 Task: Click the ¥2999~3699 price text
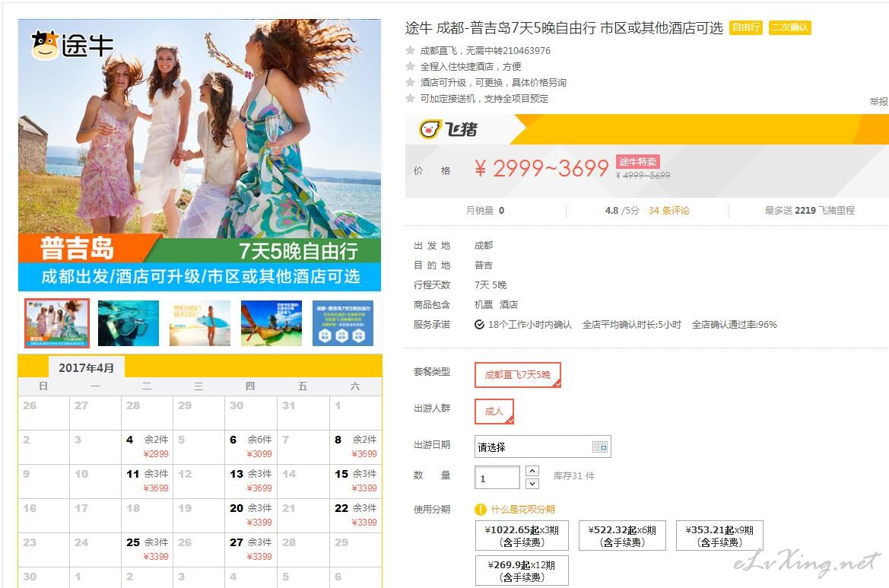(x=541, y=168)
